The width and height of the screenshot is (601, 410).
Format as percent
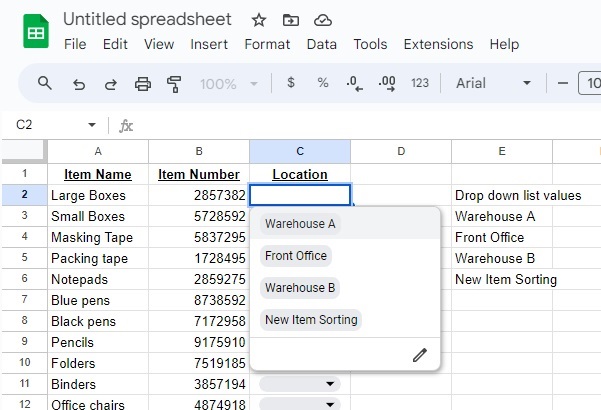tap(323, 83)
